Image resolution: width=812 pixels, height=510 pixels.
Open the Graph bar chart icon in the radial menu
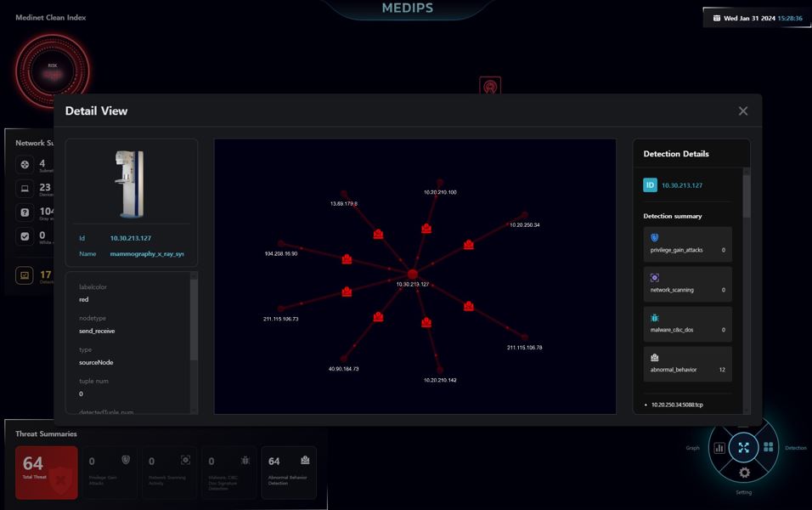tap(719, 448)
